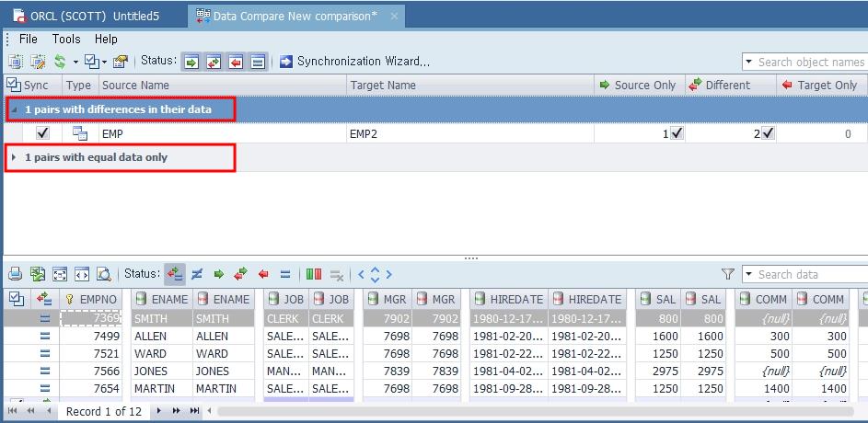The width and height of the screenshot is (868, 423).
Task: Click the red-green column comparison icon
Action: click(x=314, y=274)
